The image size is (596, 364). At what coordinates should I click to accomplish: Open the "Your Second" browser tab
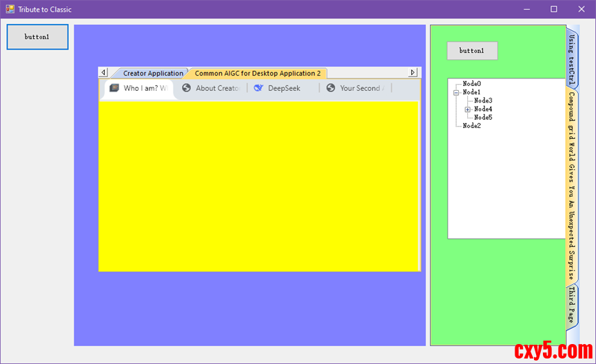(x=355, y=88)
